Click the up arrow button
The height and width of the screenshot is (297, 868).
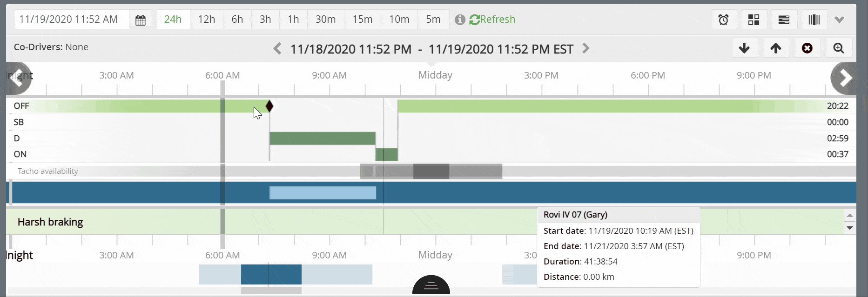pos(776,48)
